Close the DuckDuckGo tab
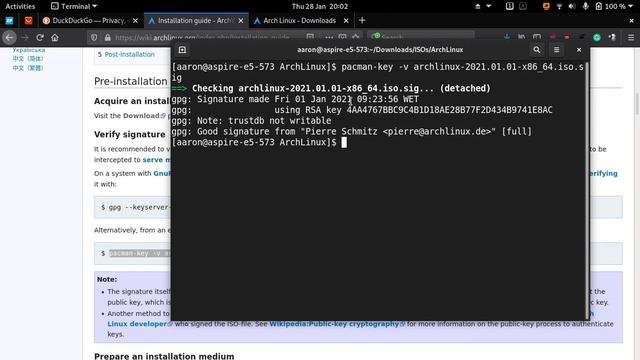This screenshot has height=360, width=640. (x=136, y=20)
